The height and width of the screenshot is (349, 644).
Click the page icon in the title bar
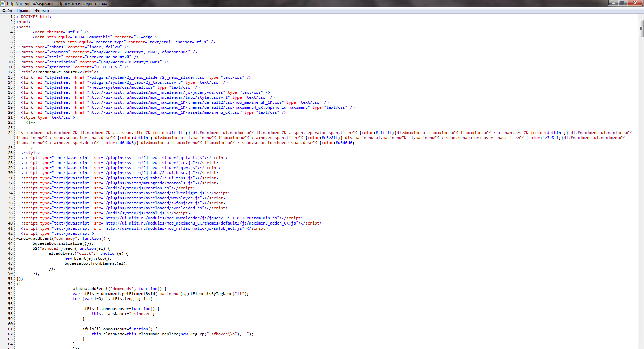pyautogui.click(x=3, y=3)
